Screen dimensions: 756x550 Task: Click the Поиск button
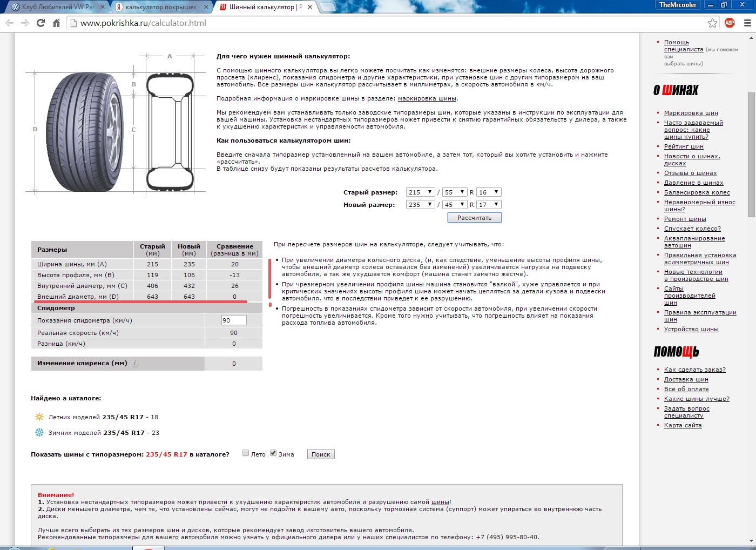[x=321, y=454]
